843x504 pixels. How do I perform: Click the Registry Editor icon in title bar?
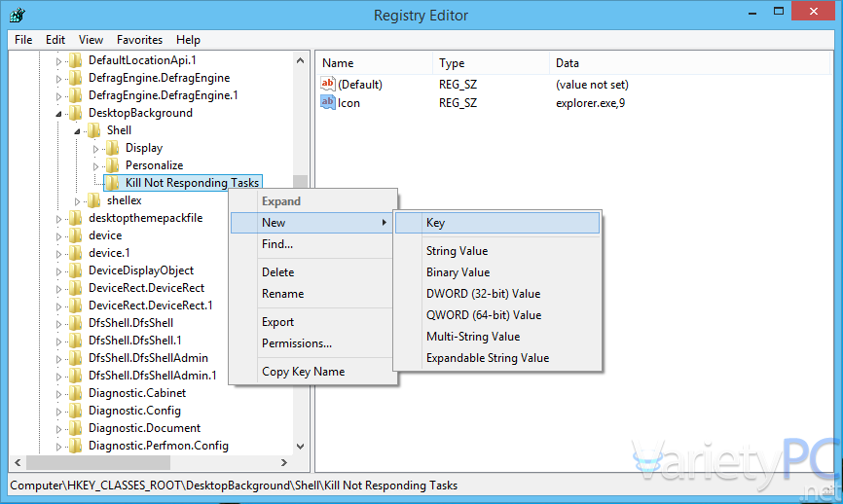pos(17,15)
